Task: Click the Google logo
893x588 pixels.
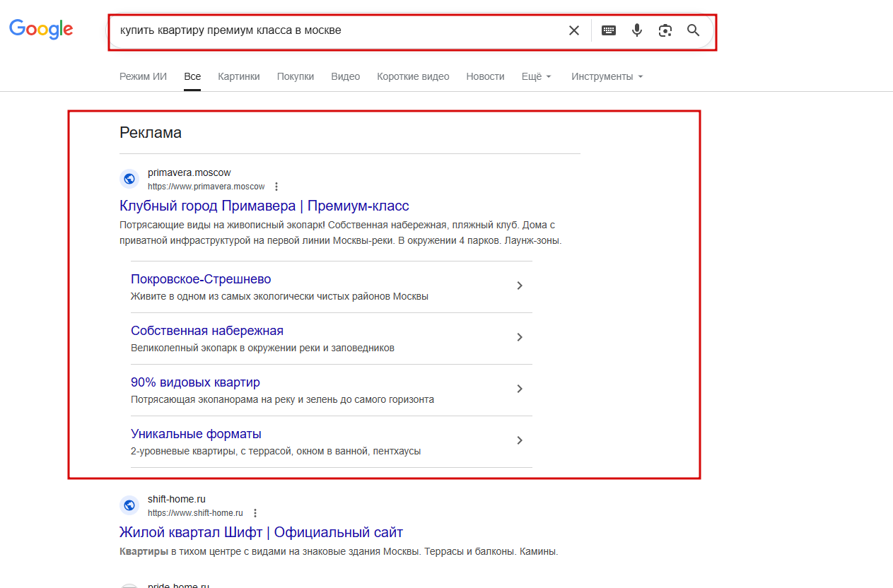Action: 41,29
